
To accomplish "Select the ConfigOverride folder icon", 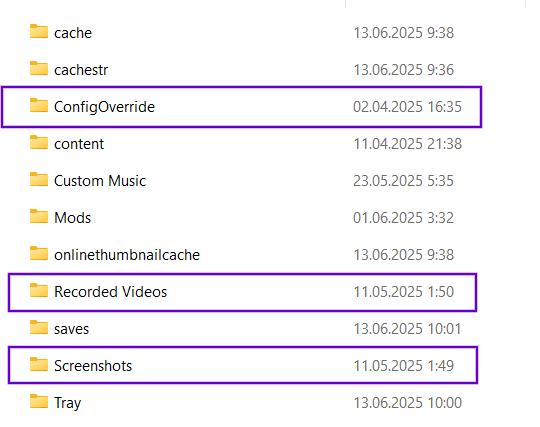I will click(39, 105).
